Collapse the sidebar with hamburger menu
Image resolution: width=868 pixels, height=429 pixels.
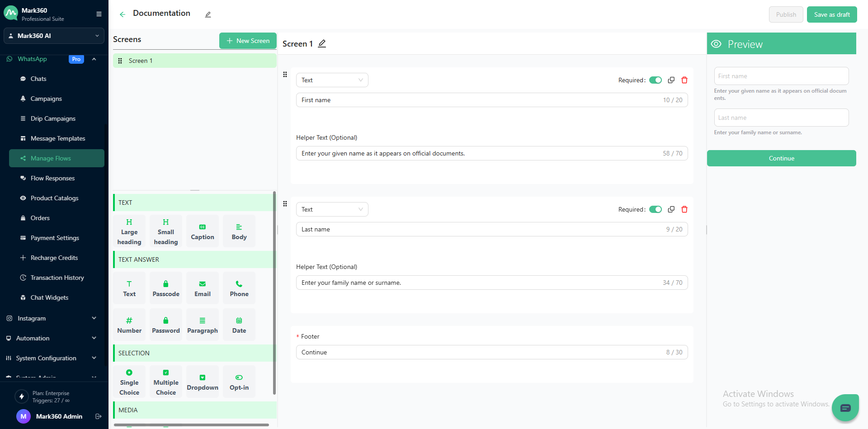(x=99, y=14)
